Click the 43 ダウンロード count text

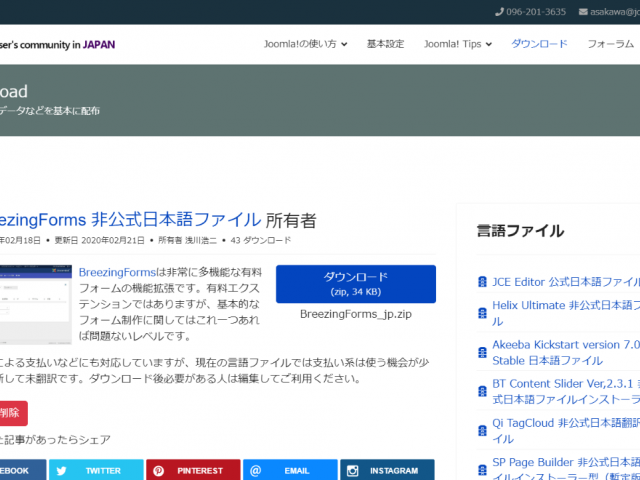point(261,240)
